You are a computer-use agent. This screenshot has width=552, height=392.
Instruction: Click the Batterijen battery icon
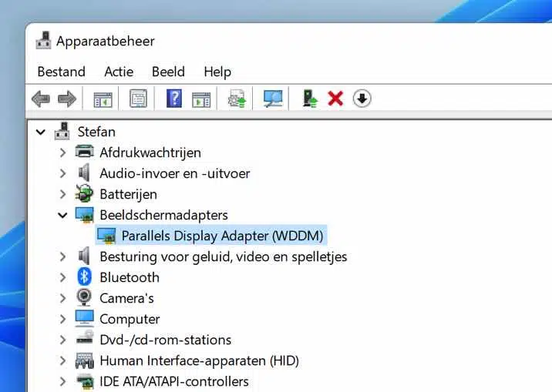[x=84, y=193]
